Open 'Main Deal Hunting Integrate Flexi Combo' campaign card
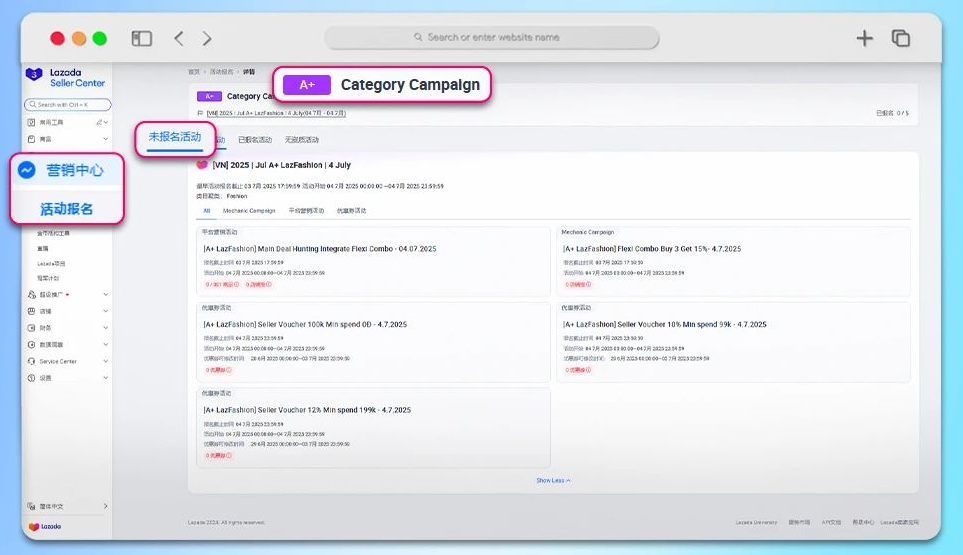This screenshot has width=963, height=555. point(373,262)
